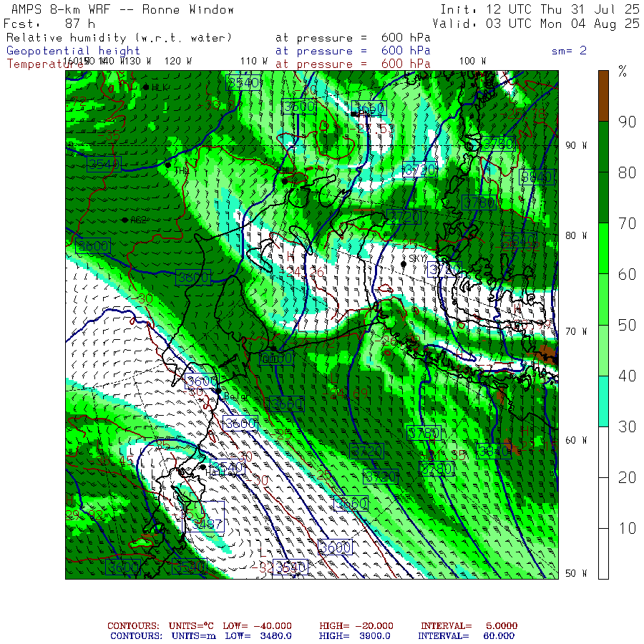Viewport: 644px width, 644px height.
Task: Click the 'Init: 12 UTC Thu 31 Jul 25' line
Action: (540, 9)
